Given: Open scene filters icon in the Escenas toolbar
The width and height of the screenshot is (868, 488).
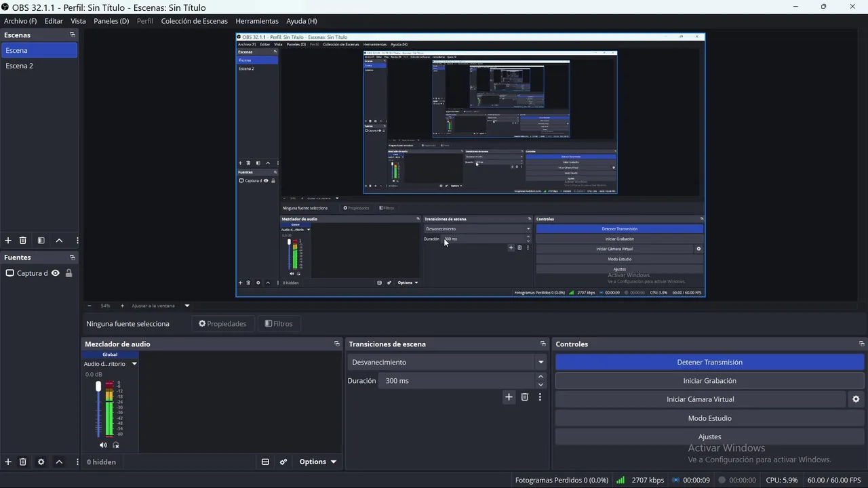Looking at the screenshot, I should click(41, 241).
